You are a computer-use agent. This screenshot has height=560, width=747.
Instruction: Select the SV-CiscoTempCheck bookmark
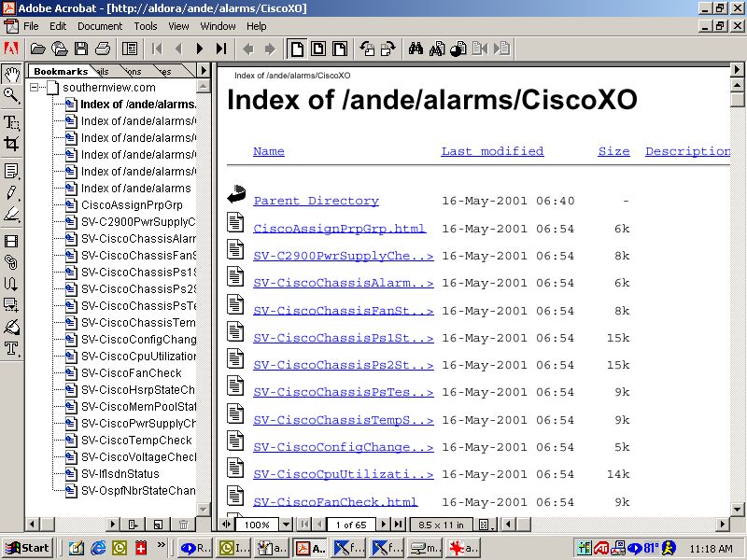pyautogui.click(x=136, y=441)
